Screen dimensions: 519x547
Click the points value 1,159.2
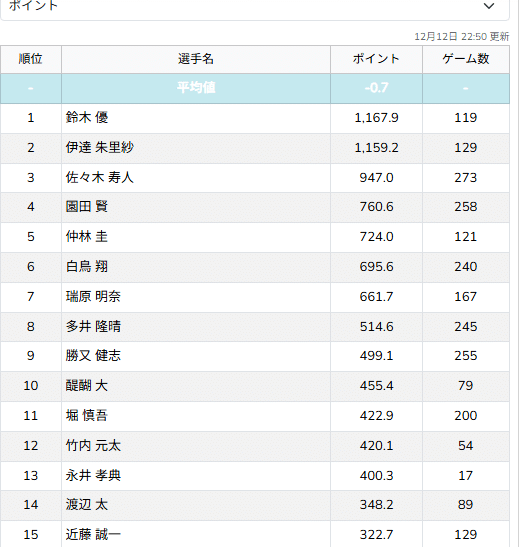tap(376, 148)
